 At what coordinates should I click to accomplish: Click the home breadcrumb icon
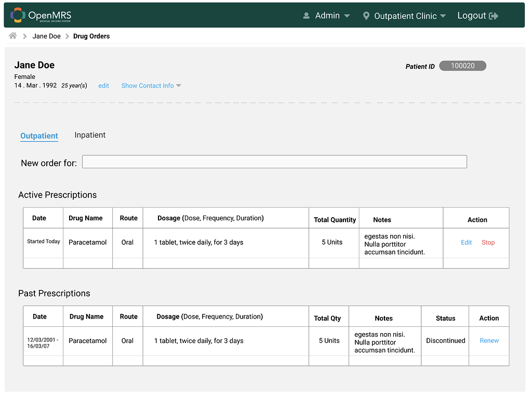pyautogui.click(x=12, y=36)
